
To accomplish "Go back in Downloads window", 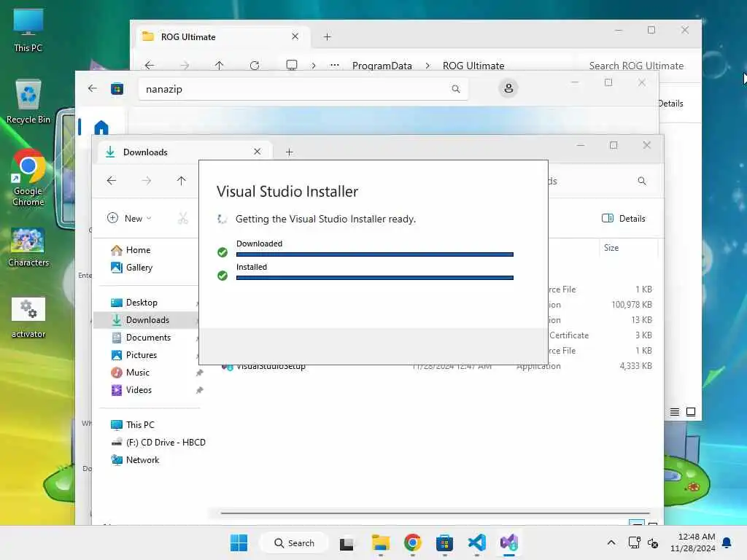I will point(112,181).
